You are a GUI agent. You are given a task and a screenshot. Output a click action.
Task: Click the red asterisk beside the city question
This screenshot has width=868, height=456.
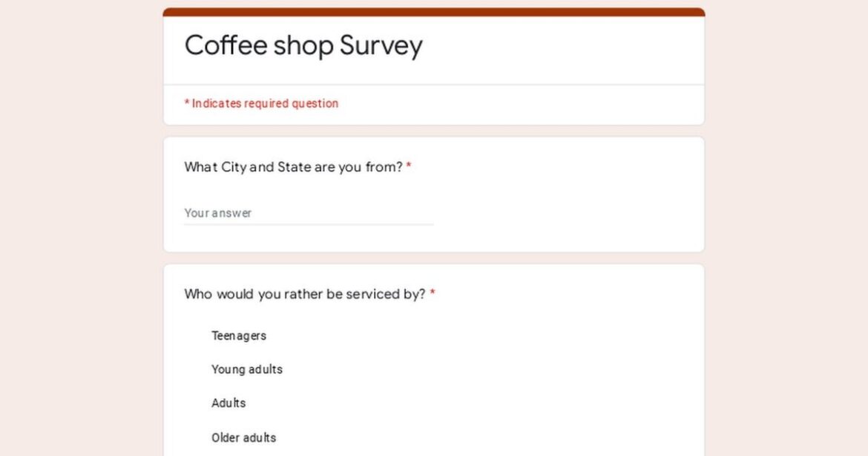tap(409, 166)
